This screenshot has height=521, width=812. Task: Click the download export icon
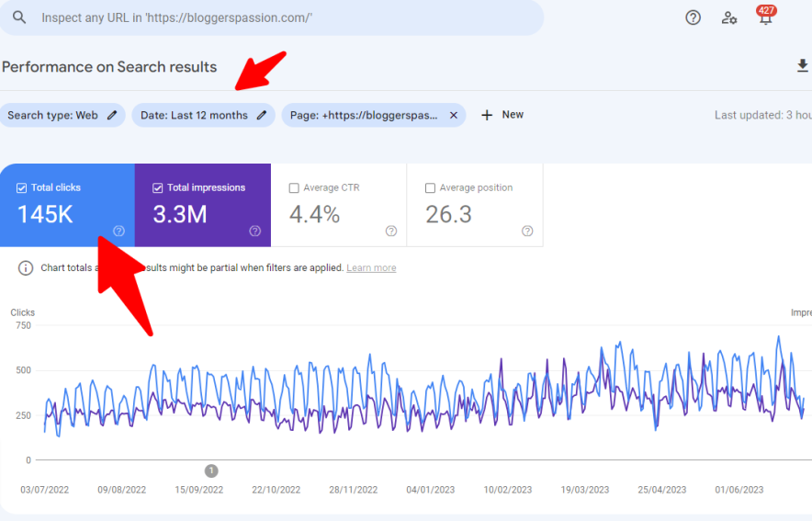coord(802,66)
